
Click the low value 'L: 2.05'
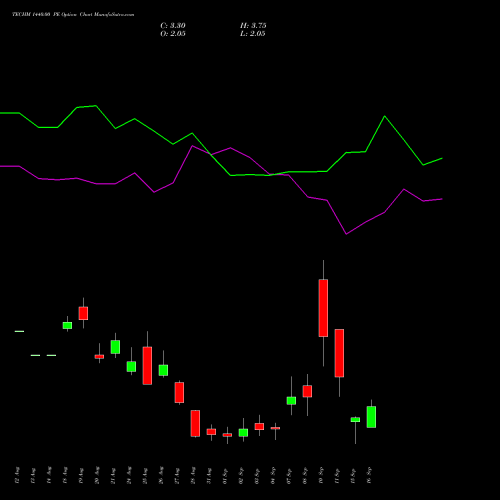(x=253, y=34)
